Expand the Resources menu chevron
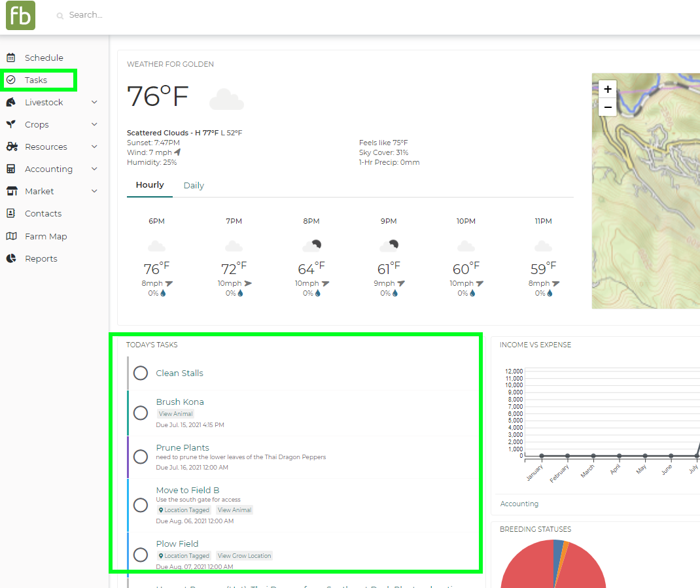Viewport: 700px width, 588px height. pyautogui.click(x=94, y=147)
